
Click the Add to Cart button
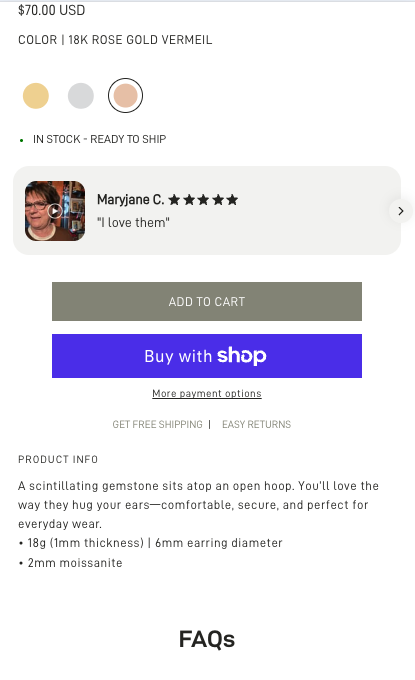coord(207,301)
